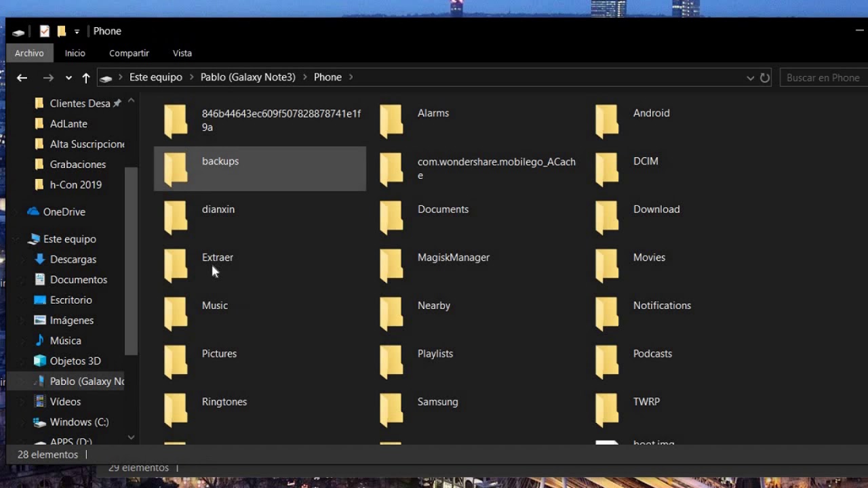Screen dimensions: 868x488
Task: Open Objetos 3D in the sidebar
Action: click(75, 361)
